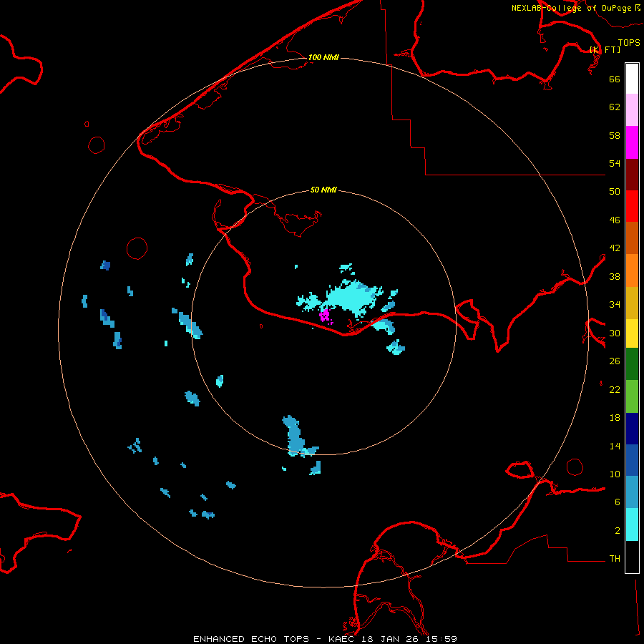Click the [K FT] units label

pos(605,49)
